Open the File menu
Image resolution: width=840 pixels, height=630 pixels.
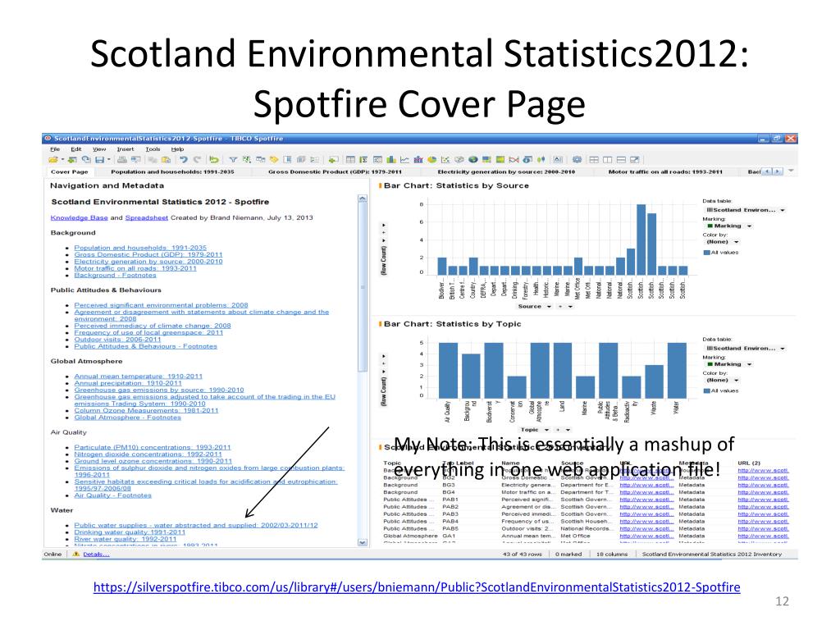click(55, 149)
